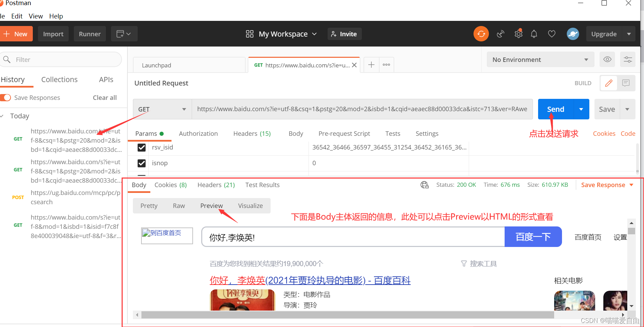The image size is (644, 327).
Task: Click the orange sync icon
Action: click(481, 34)
